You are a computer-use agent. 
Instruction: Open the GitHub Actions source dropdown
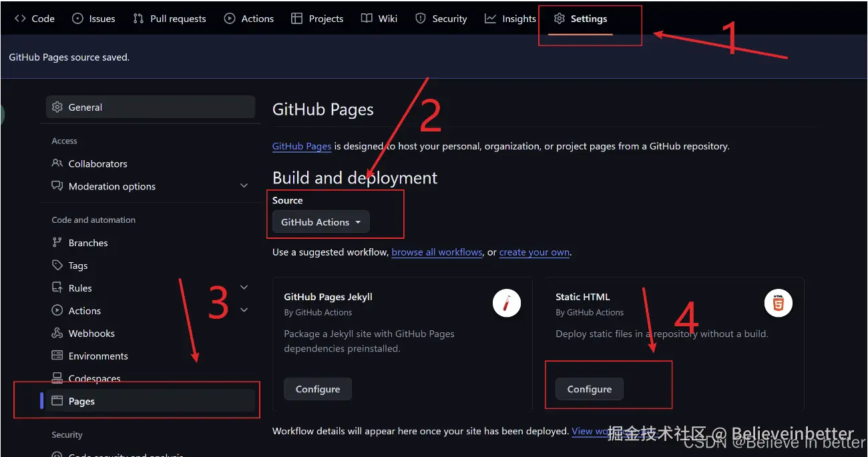point(321,222)
